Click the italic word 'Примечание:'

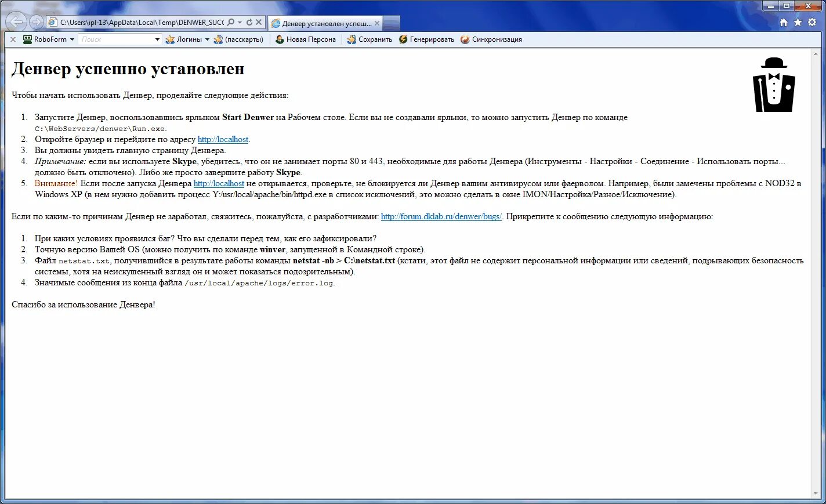(60, 161)
